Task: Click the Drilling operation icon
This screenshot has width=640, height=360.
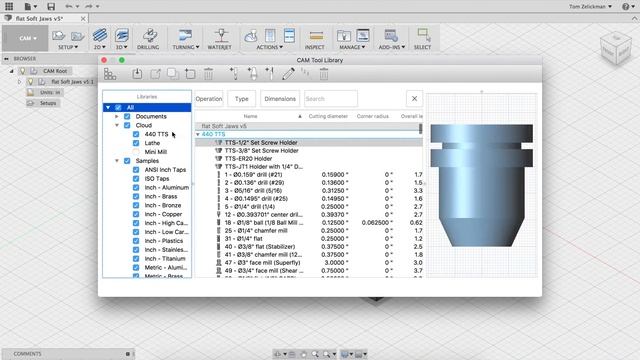Action: (149, 35)
